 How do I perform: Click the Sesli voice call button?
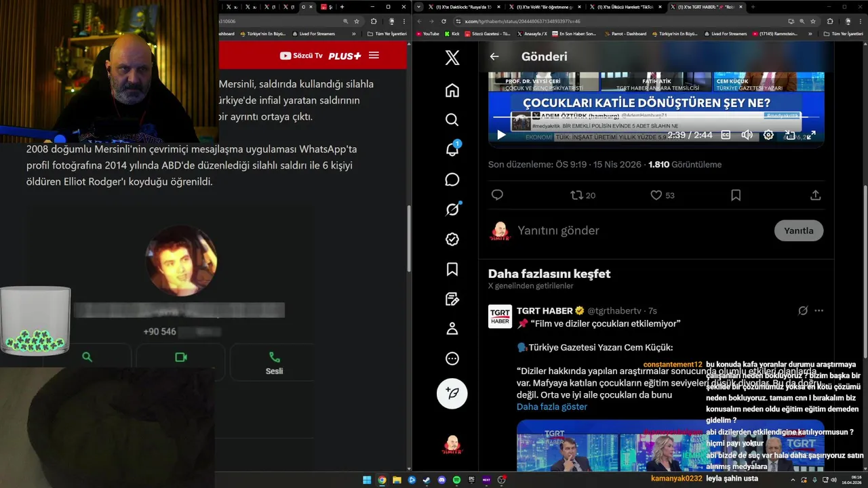pos(274,363)
